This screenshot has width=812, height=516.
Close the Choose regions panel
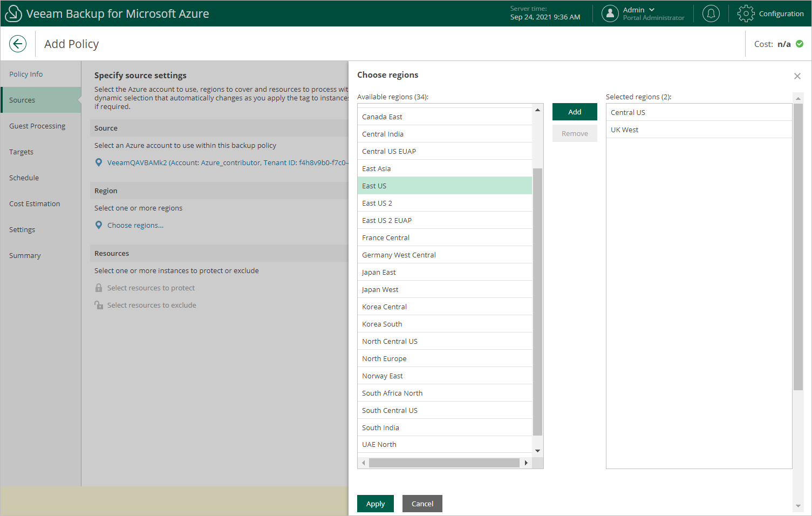coord(797,76)
